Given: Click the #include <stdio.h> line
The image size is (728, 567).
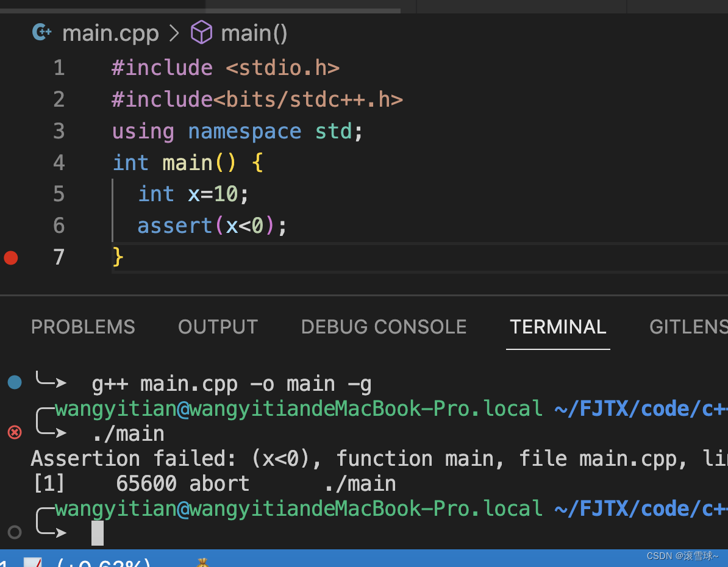Looking at the screenshot, I should (x=226, y=68).
